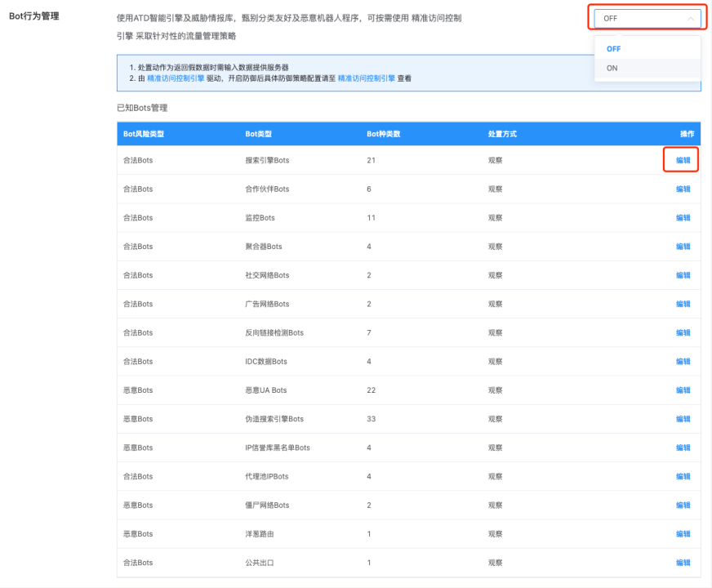Screen dimensions: 712x588
Task: Click the 伪造搜索引擎Bots cell text
Action: [274, 419]
